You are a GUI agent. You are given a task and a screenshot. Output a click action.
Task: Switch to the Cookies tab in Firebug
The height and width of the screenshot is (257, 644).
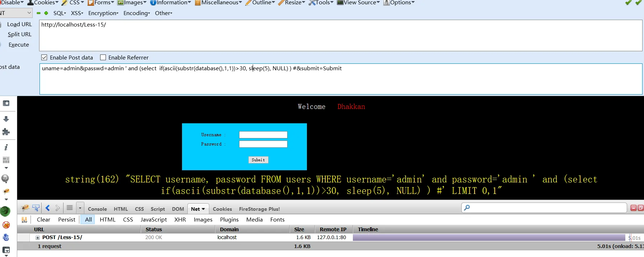(222, 209)
